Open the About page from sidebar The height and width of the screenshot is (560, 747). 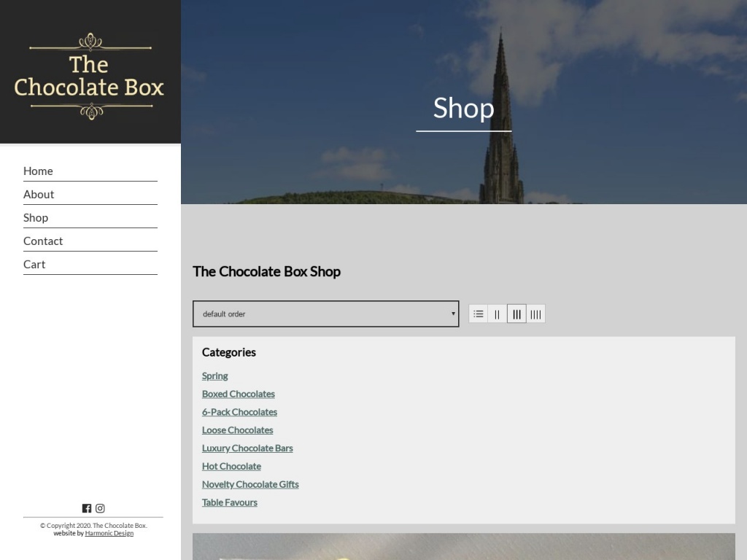tap(39, 194)
